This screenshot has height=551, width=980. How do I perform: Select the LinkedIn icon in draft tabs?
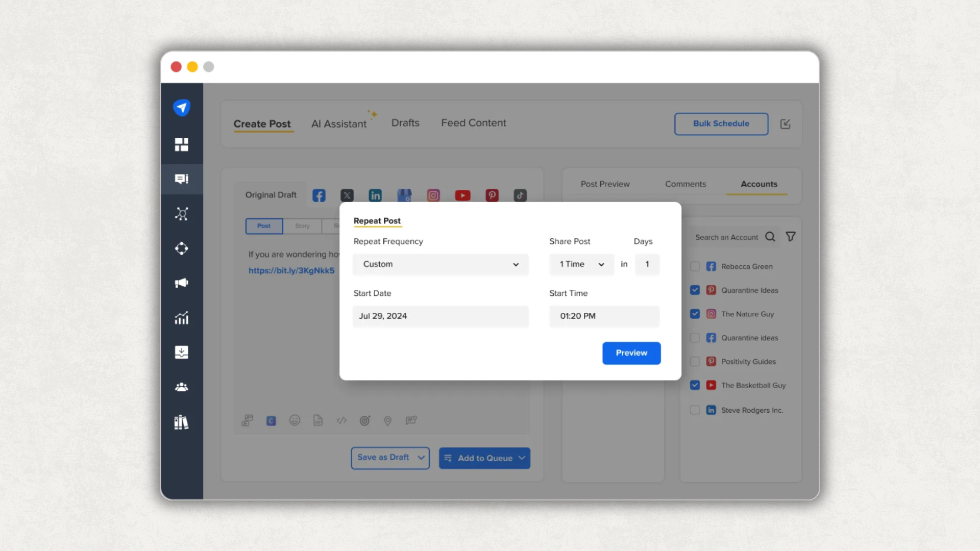[x=375, y=195]
